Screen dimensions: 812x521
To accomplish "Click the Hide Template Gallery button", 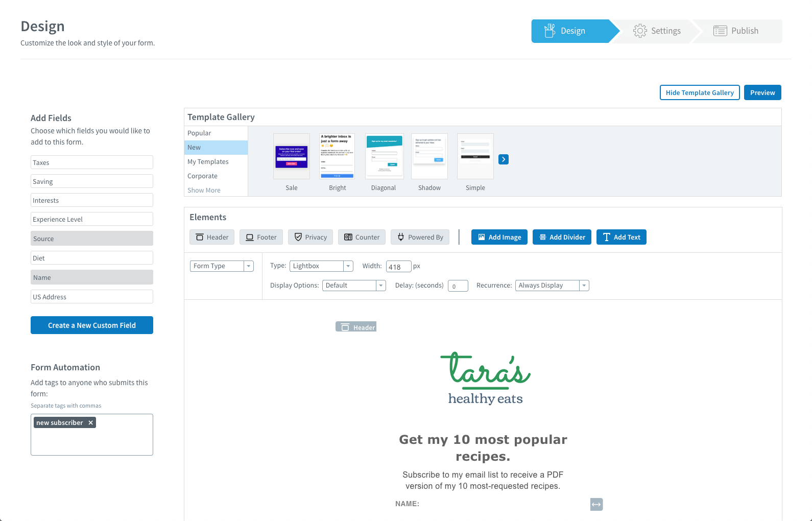I will pyautogui.click(x=700, y=92).
